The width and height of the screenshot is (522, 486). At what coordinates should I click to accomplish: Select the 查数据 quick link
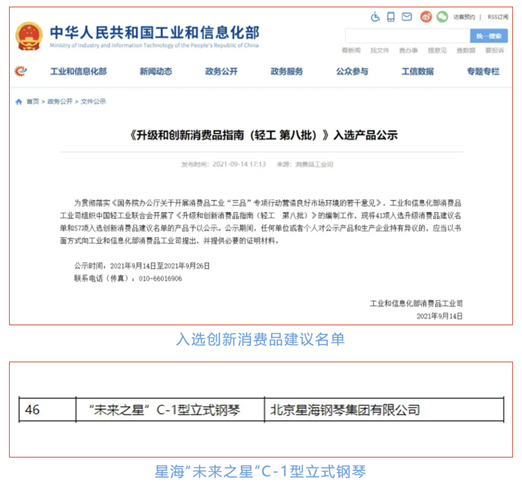466,50
